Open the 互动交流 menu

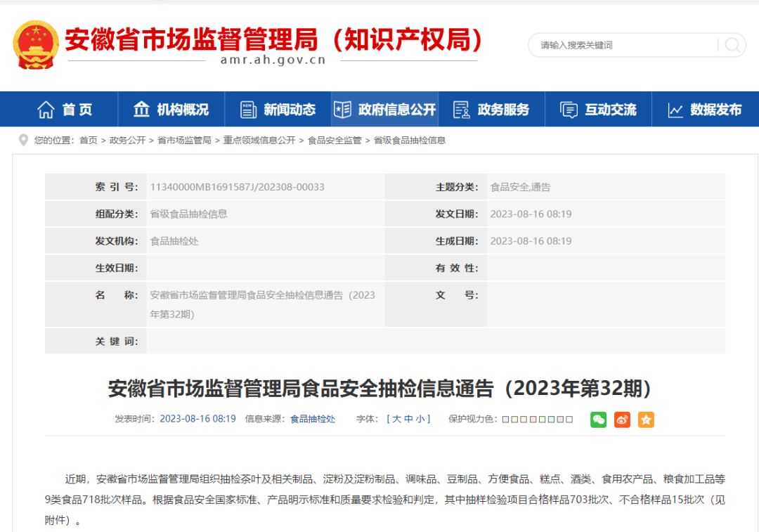pyautogui.click(x=611, y=110)
